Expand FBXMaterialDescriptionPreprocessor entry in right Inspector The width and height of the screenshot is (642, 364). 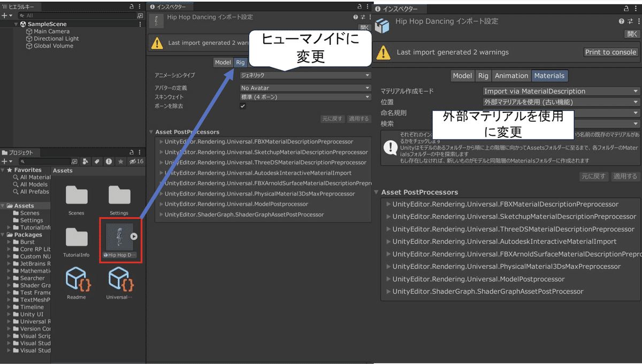click(x=388, y=204)
